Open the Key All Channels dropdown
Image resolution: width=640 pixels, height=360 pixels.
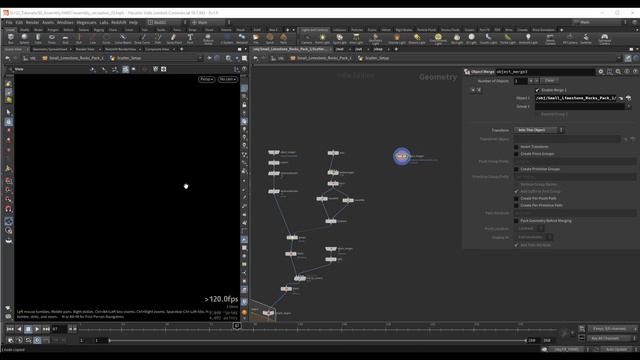(612, 338)
